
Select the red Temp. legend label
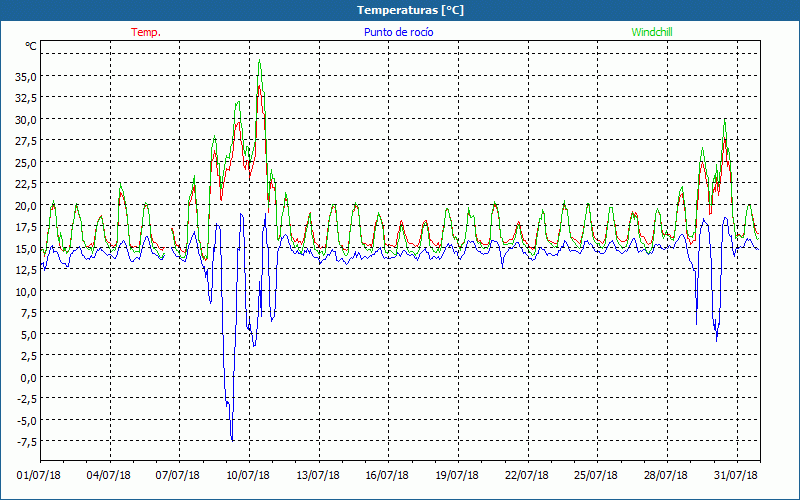click(x=146, y=32)
